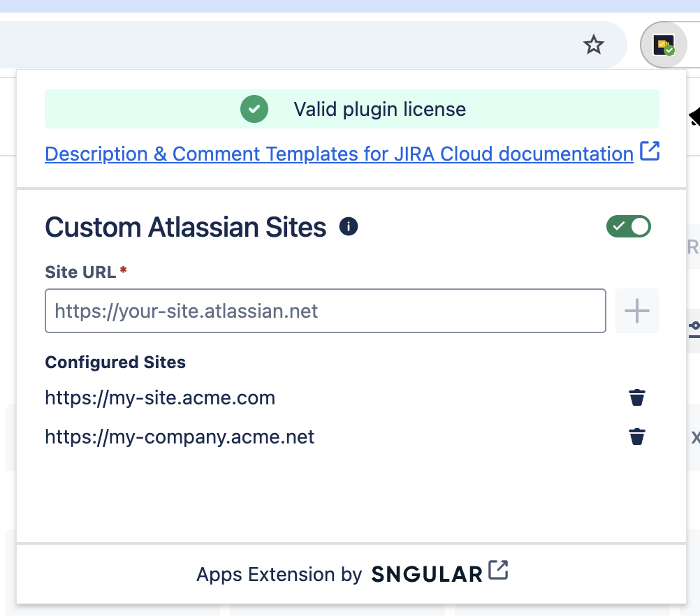
Task: Click the external link icon next to SNGULAR
Action: [x=498, y=571]
